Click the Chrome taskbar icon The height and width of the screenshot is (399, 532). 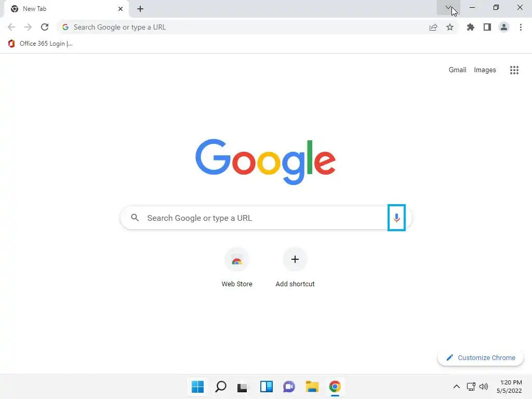(335, 387)
